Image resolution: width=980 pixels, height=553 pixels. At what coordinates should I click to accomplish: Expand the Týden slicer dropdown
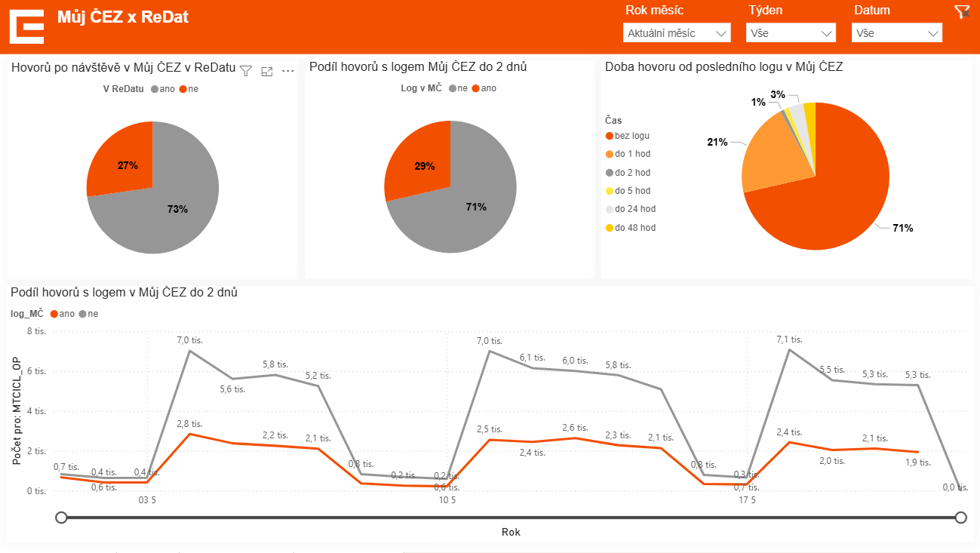(791, 33)
